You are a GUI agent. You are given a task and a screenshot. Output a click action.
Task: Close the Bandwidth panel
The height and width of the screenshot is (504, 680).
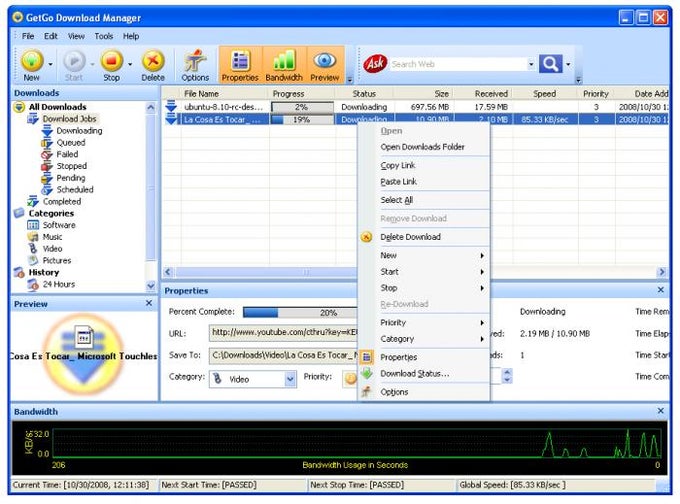(x=660, y=411)
